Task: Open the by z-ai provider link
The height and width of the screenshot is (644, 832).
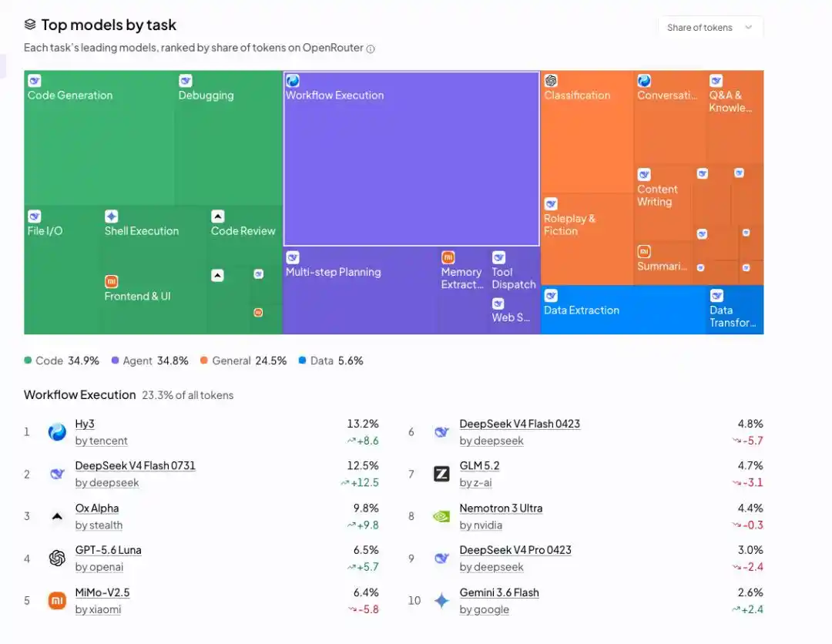Action: pos(476,483)
